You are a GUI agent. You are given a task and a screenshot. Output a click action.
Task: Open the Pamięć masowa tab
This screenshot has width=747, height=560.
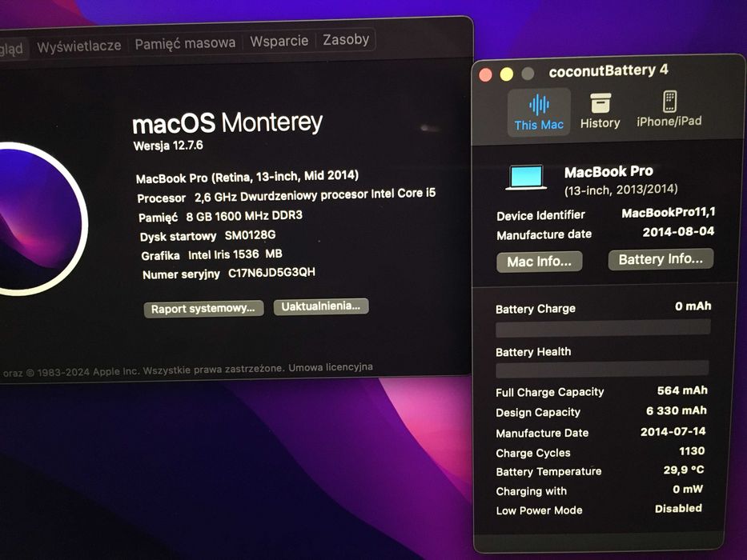(185, 44)
